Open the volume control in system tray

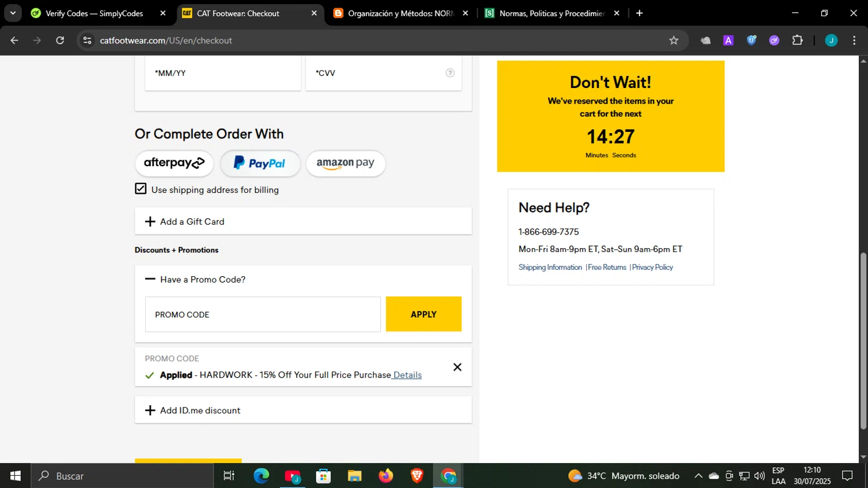coord(760,476)
